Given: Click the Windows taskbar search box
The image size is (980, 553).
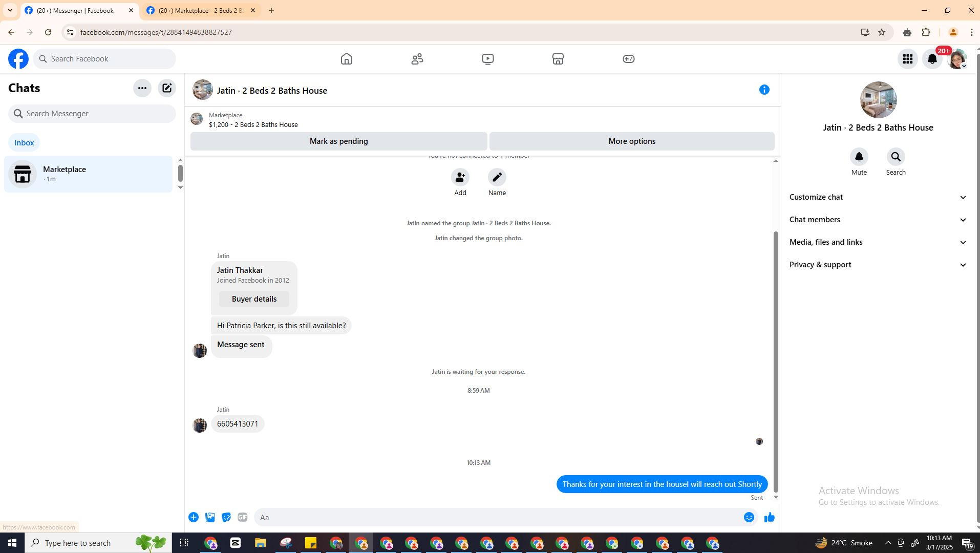Looking at the screenshot, I should coord(98,543).
